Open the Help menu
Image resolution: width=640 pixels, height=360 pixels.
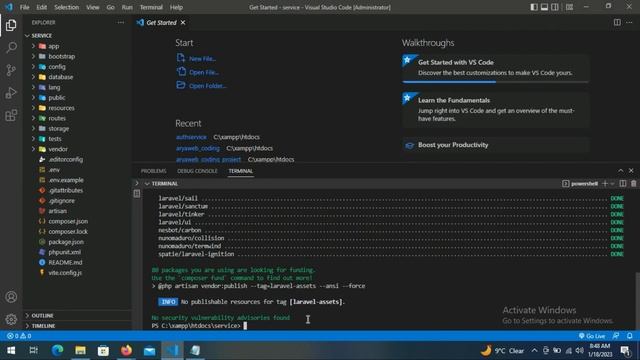tap(176, 7)
